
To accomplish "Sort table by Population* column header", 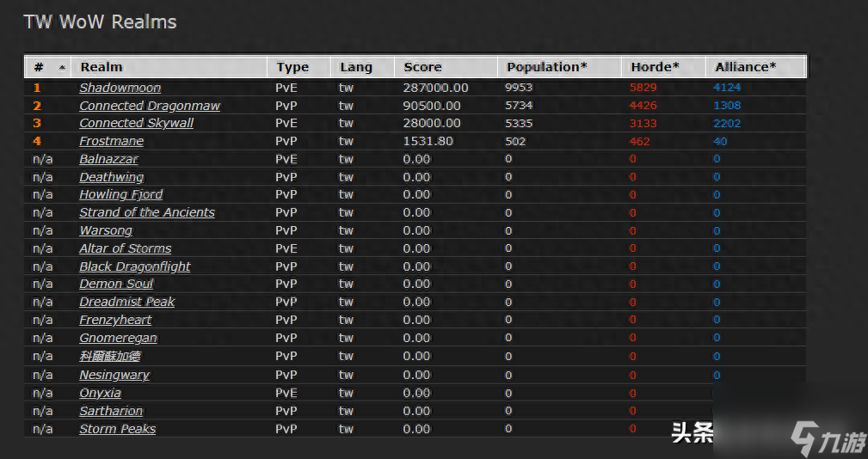I will click(559, 67).
